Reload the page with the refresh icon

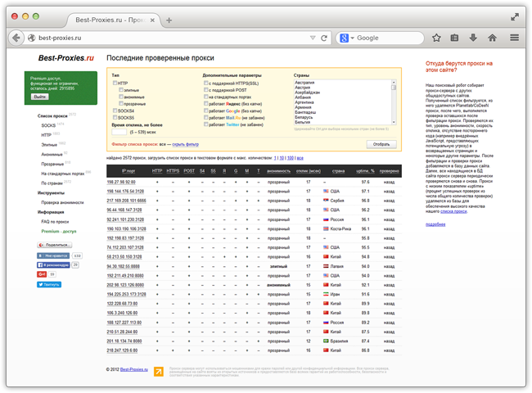pos(324,38)
